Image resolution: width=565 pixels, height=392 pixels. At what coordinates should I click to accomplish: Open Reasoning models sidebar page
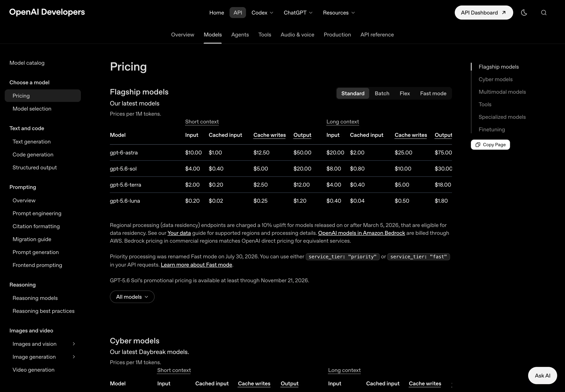coord(35,298)
